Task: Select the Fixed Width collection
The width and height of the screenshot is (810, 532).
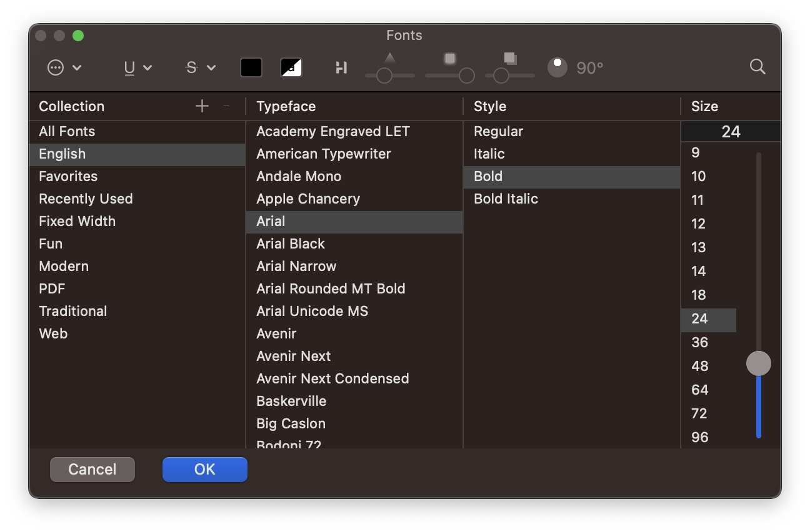Action: [77, 221]
